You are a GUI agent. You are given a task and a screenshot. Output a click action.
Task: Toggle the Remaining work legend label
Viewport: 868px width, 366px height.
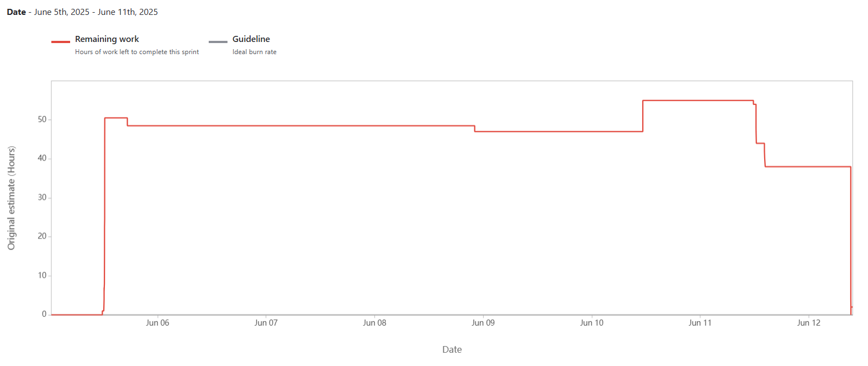click(x=107, y=39)
